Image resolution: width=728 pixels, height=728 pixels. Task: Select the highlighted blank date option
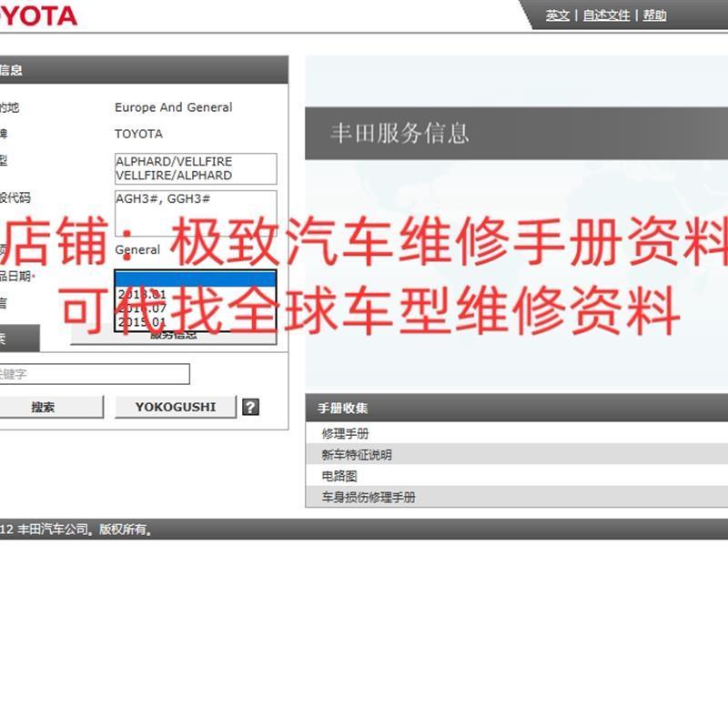pos(196,278)
